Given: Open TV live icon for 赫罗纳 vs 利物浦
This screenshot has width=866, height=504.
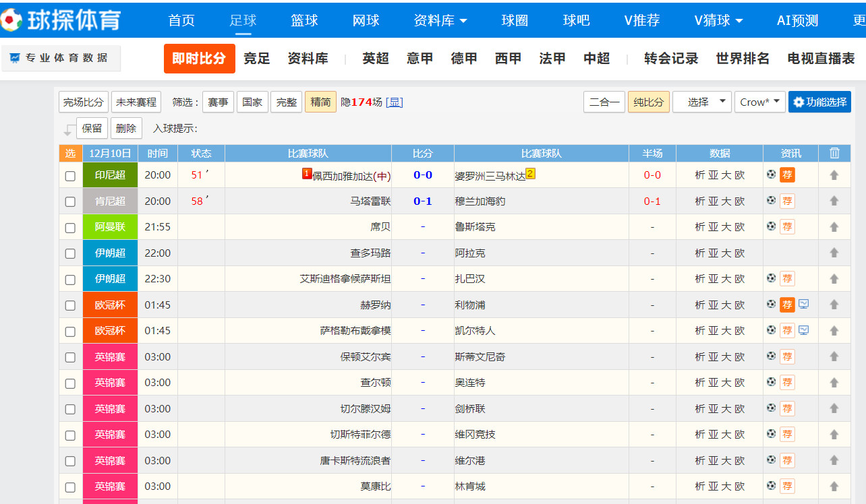Looking at the screenshot, I should (804, 304).
